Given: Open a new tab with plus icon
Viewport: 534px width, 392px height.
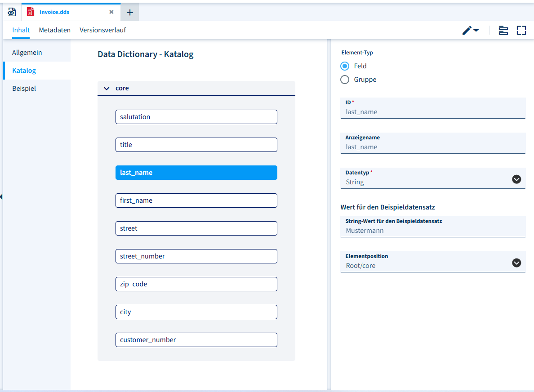Looking at the screenshot, I should pyautogui.click(x=130, y=12).
